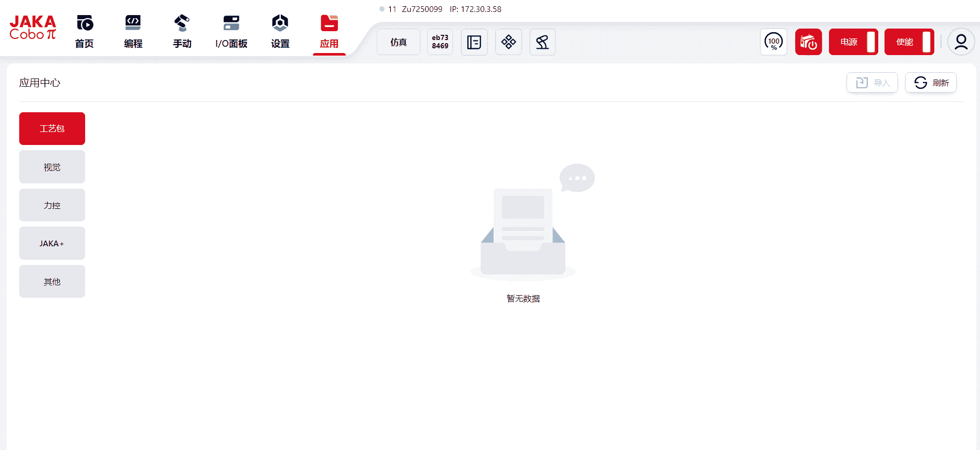Open the I/O面板 panel
Viewport: 980px width, 450px height.
[231, 31]
